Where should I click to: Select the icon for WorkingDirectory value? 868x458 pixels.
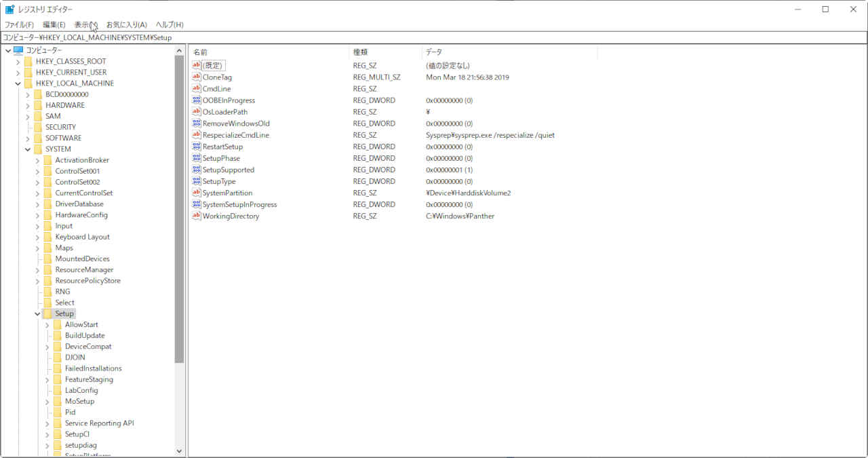tap(197, 216)
